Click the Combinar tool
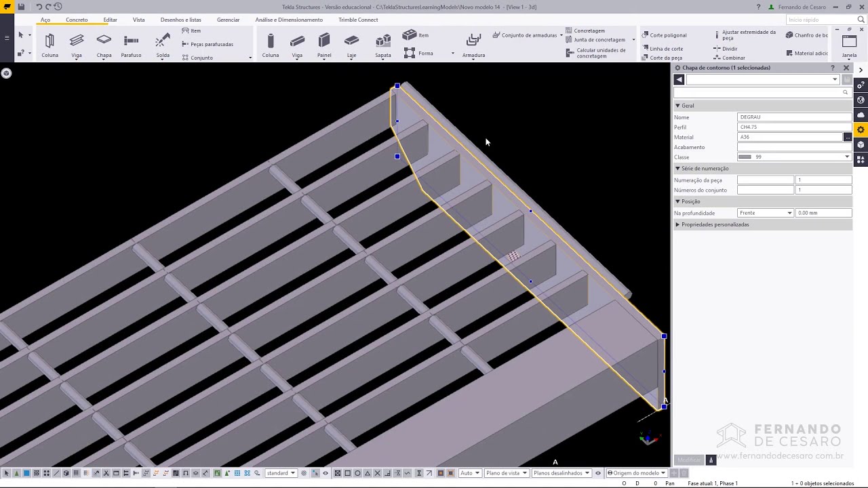Screen dimensions: 868x488 click(729, 58)
